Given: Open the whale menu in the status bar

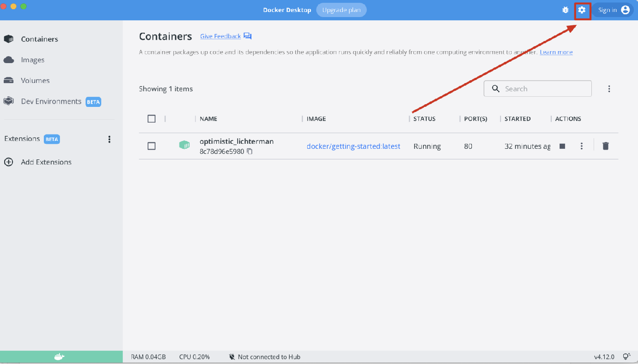Looking at the screenshot, I should point(60,356).
